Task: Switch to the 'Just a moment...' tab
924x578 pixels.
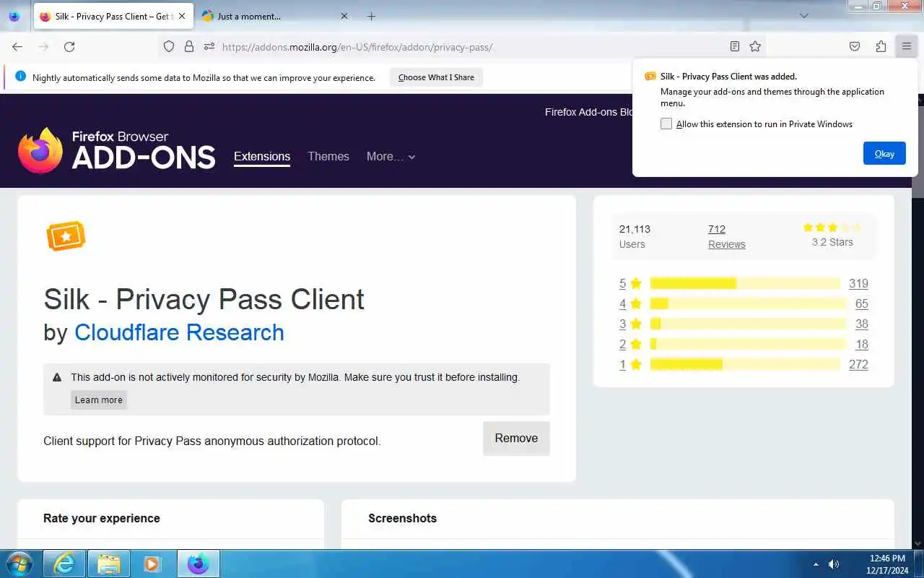Action: pyautogui.click(x=275, y=16)
